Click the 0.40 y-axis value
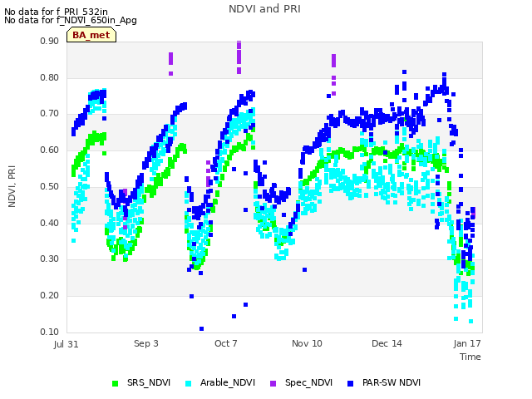 pyautogui.click(x=50, y=224)
